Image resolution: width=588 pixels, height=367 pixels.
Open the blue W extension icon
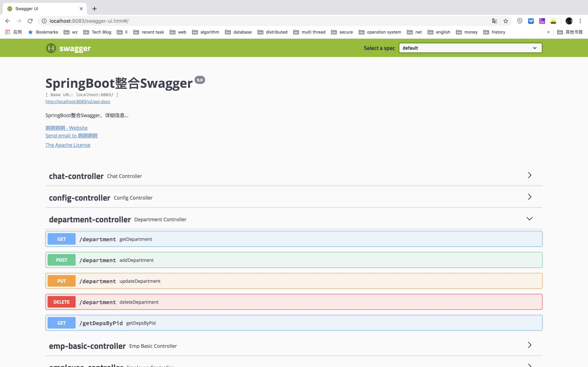[x=531, y=21]
